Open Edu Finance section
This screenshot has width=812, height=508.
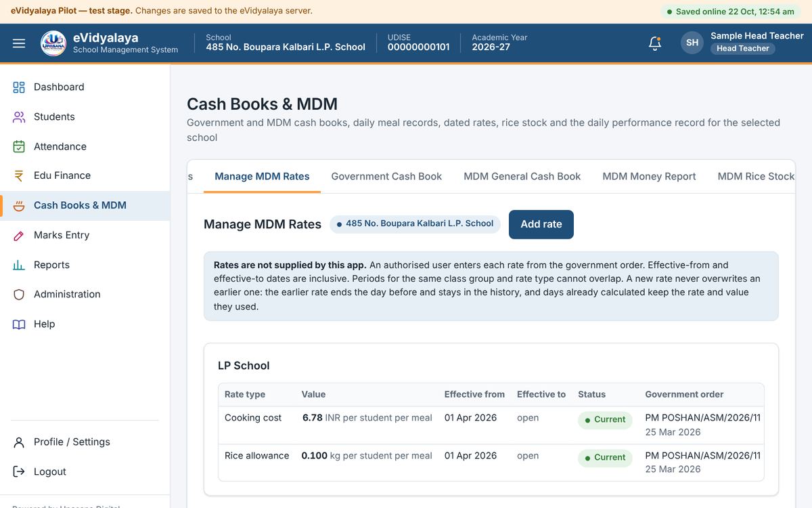coord(85,175)
